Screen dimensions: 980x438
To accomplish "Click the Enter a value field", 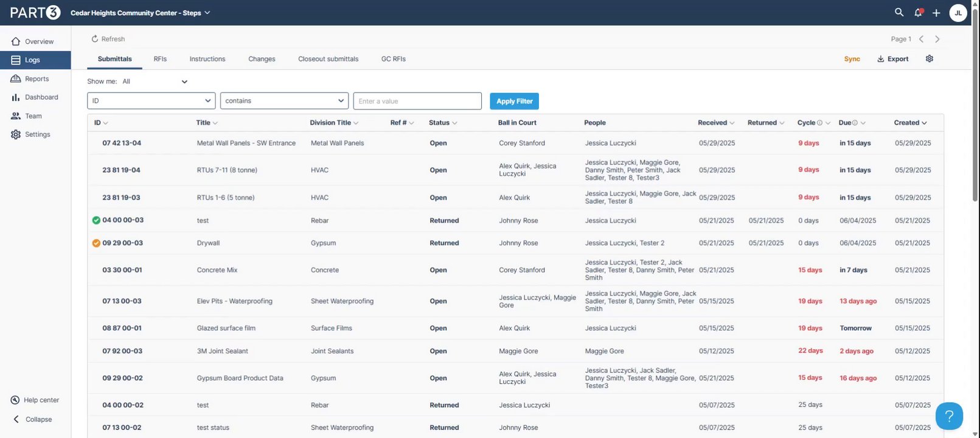I will coord(417,101).
